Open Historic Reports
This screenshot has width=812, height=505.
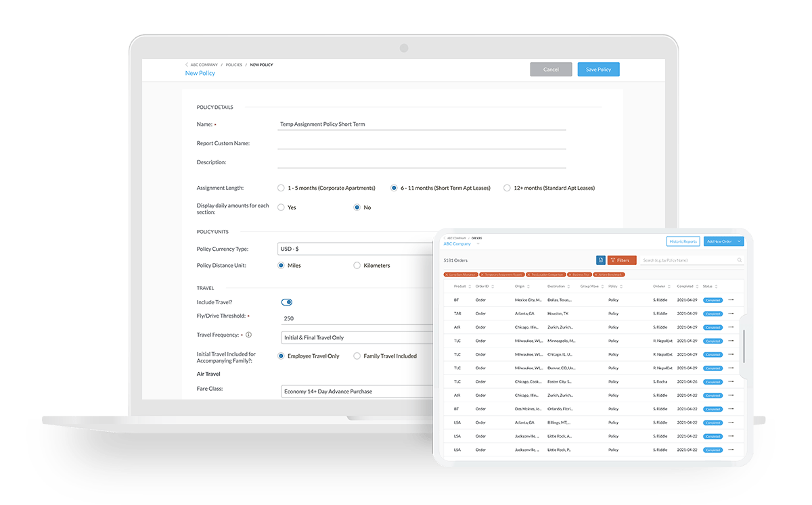[683, 241]
